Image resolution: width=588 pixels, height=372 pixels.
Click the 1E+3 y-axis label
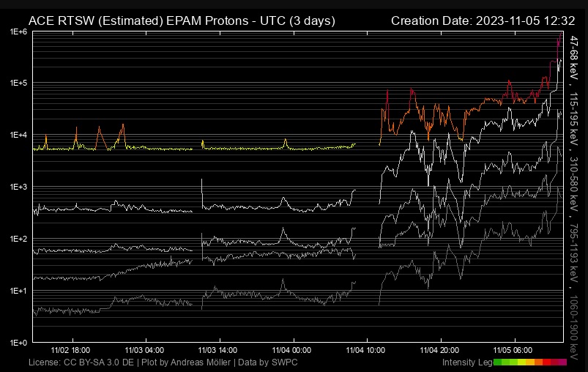pos(18,187)
